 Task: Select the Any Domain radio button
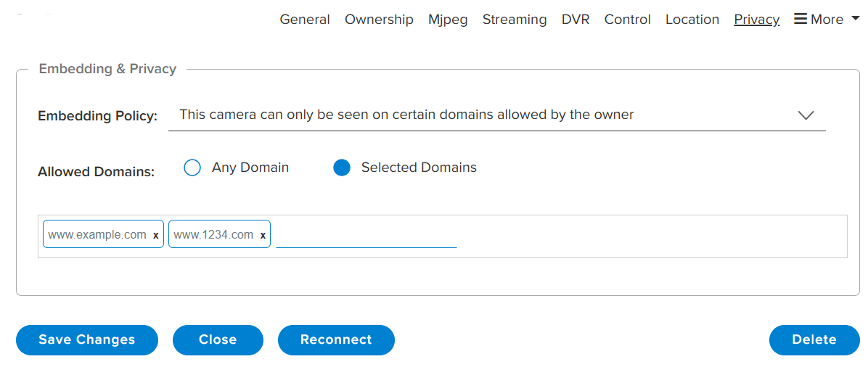pyautogui.click(x=192, y=168)
